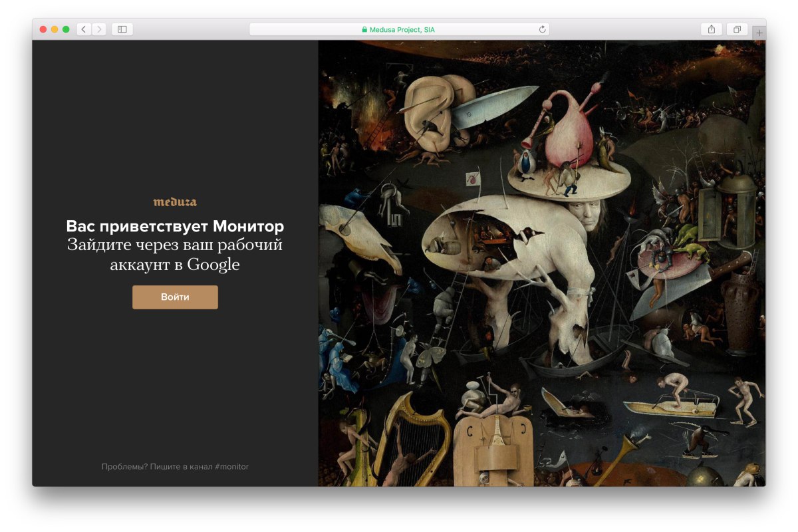Minimize the window with yellow button

(55, 29)
